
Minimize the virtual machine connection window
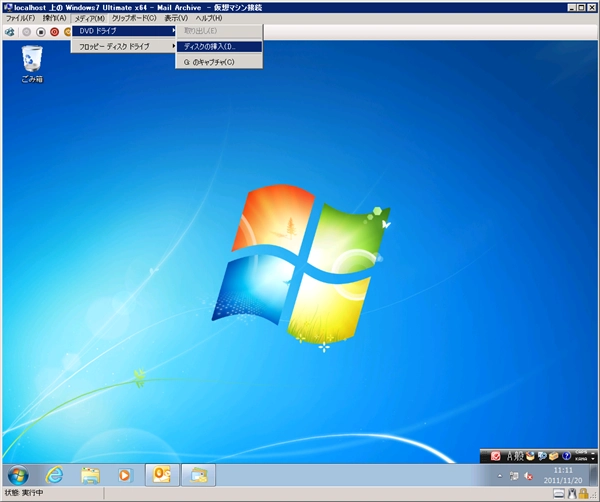[571, 7]
